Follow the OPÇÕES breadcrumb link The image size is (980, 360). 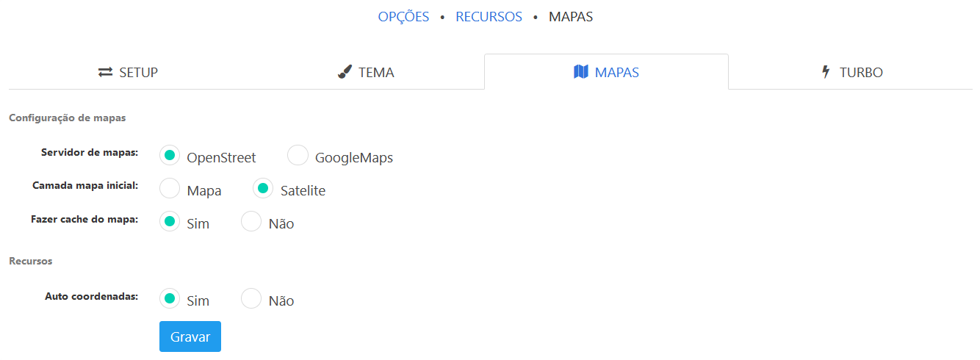point(403,17)
